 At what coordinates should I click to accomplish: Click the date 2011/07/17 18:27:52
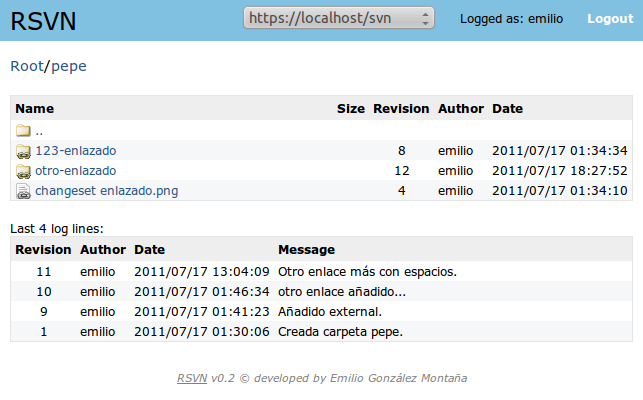click(x=560, y=171)
